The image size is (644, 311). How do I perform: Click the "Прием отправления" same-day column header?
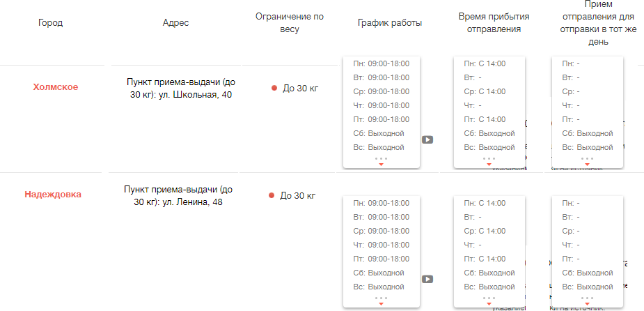(x=588, y=23)
